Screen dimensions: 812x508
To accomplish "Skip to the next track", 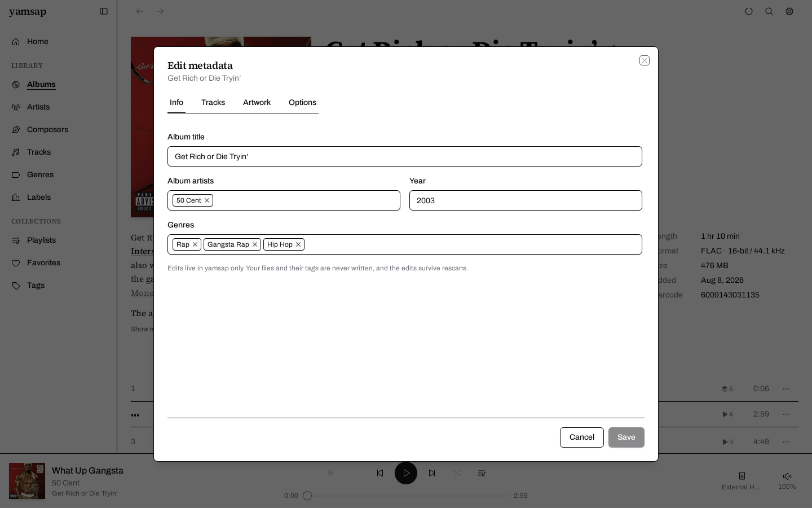I will (432, 473).
